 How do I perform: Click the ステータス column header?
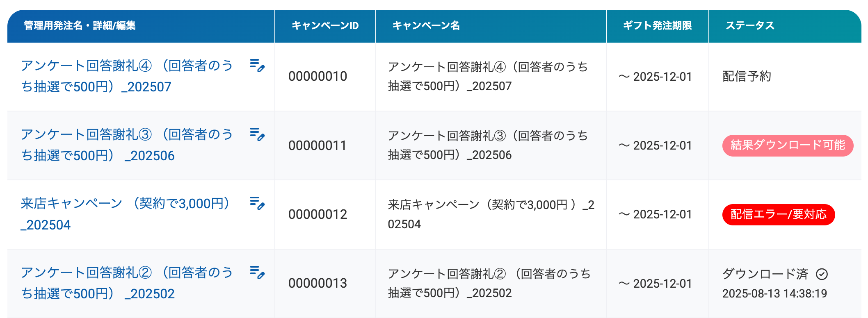pos(750,26)
